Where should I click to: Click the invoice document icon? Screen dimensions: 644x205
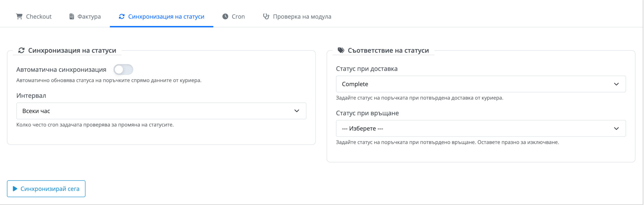[x=72, y=17]
